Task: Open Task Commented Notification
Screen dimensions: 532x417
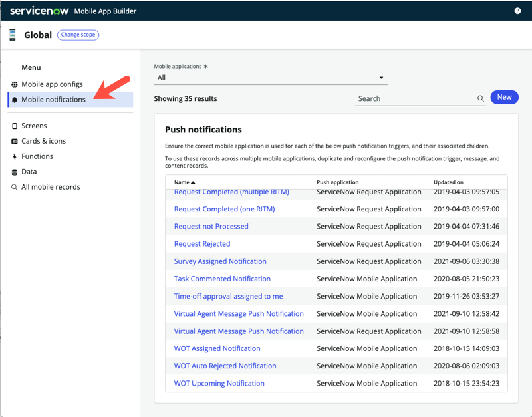Action: pyautogui.click(x=222, y=279)
